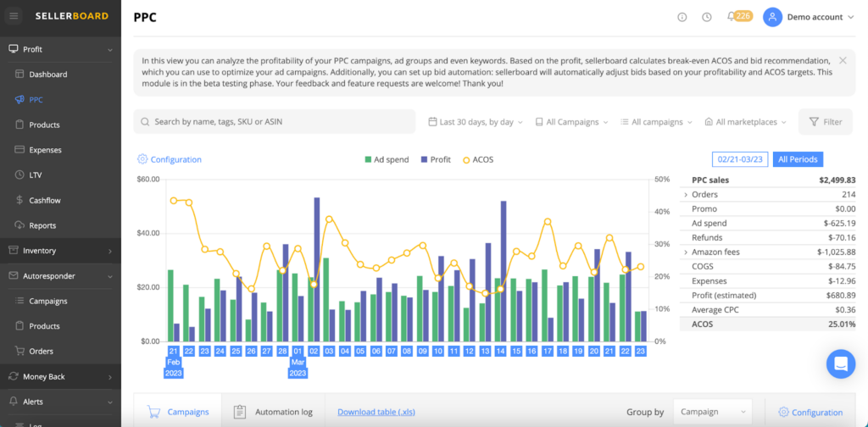Open the All marketplaces dropdown
This screenshot has height=427, width=868.
click(744, 122)
